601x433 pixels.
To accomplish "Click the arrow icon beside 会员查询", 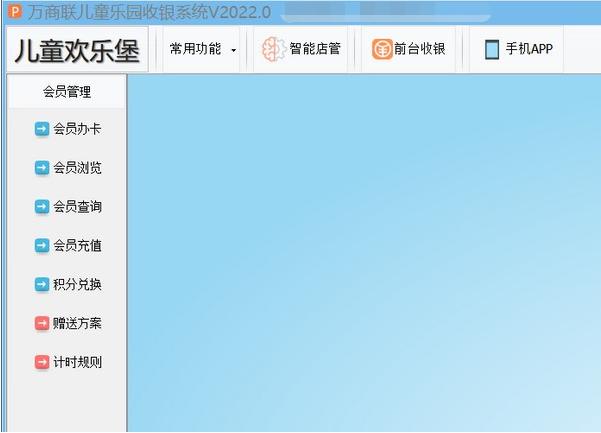I will tap(42, 207).
